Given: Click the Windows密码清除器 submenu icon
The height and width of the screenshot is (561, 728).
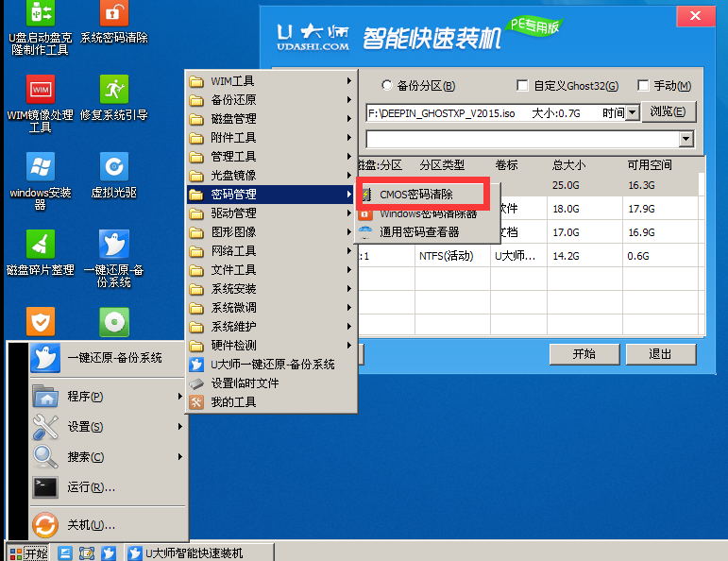Looking at the screenshot, I should [x=365, y=214].
